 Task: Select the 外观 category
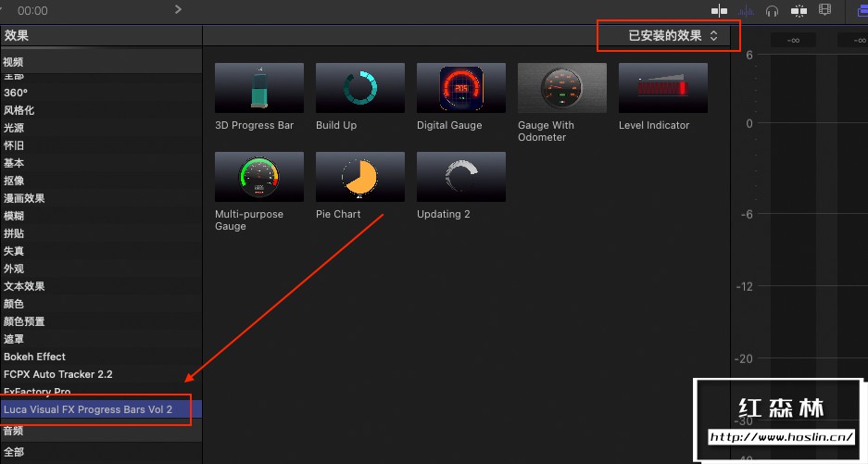(x=101, y=269)
